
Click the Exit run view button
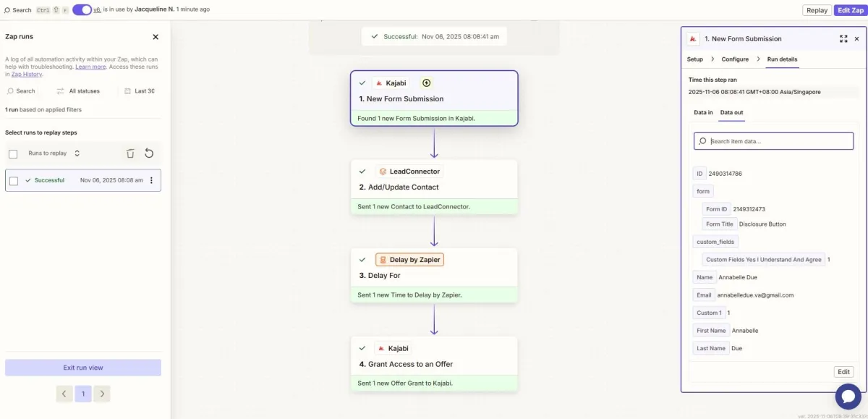point(83,368)
